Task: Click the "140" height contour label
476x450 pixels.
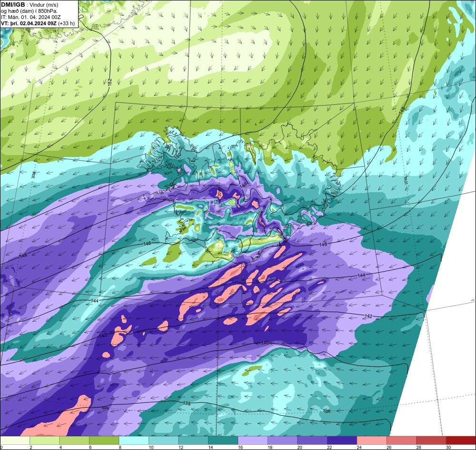Action: point(265,342)
